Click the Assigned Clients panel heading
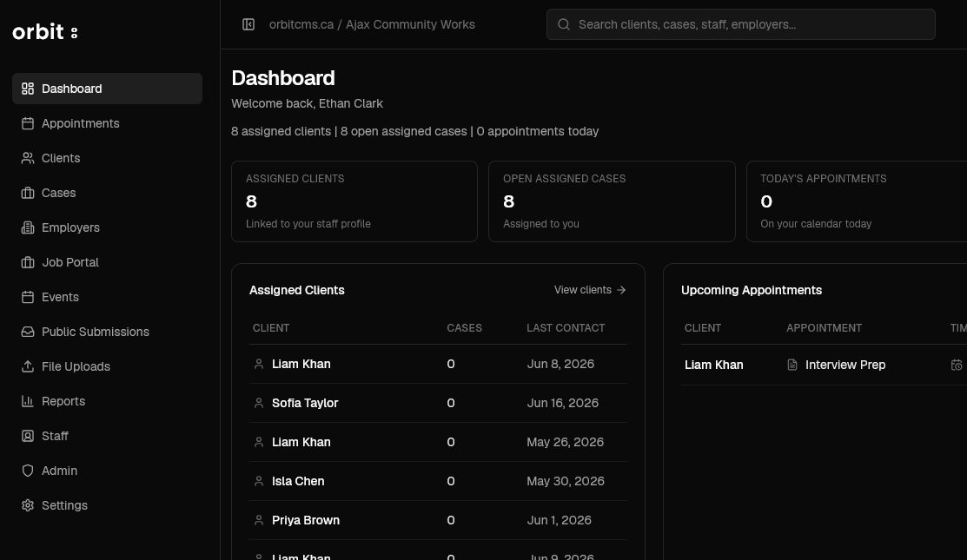Screen dimensions: 967x560 (296, 290)
